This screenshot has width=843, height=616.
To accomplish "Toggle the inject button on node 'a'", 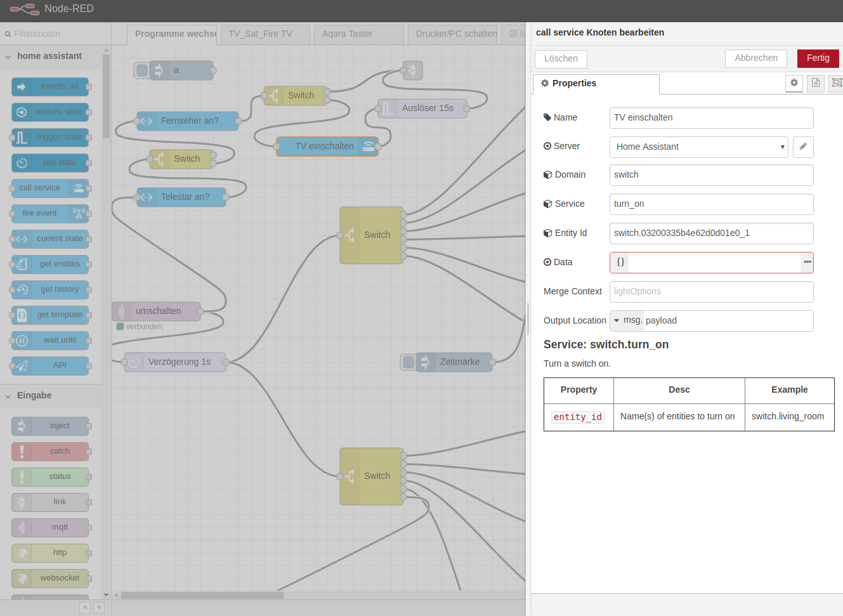I will click(142, 70).
